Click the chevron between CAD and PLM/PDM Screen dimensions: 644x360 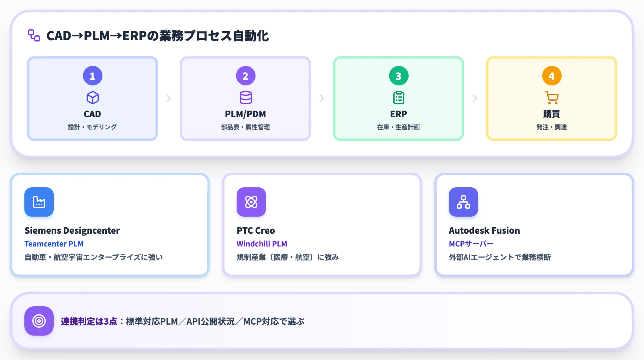pos(169,98)
